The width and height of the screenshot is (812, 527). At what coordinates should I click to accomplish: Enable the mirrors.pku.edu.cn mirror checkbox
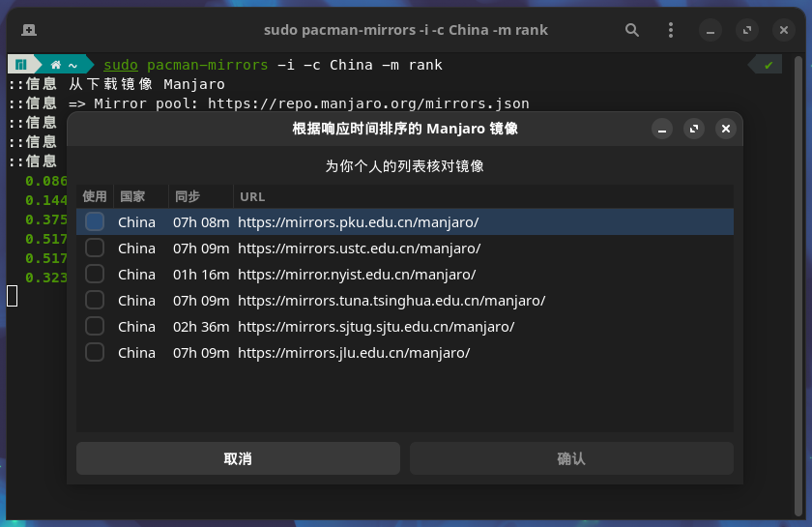click(x=95, y=221)
